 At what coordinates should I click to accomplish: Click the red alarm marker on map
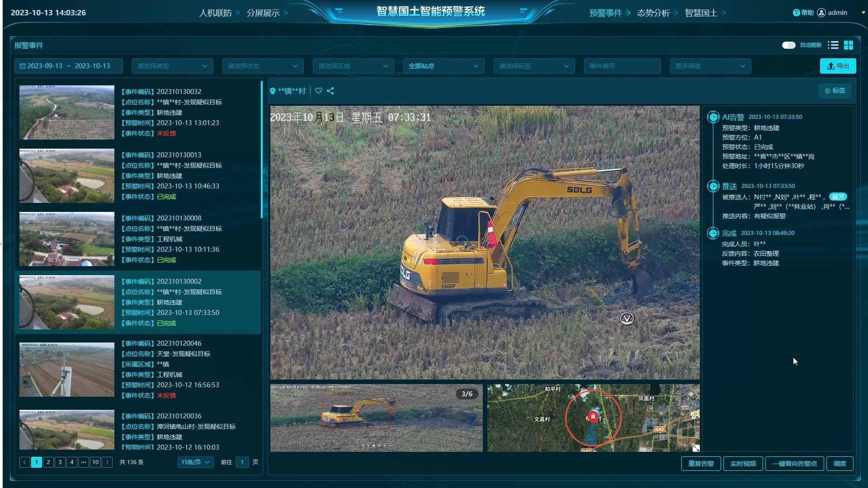click(x=593, y=416)
